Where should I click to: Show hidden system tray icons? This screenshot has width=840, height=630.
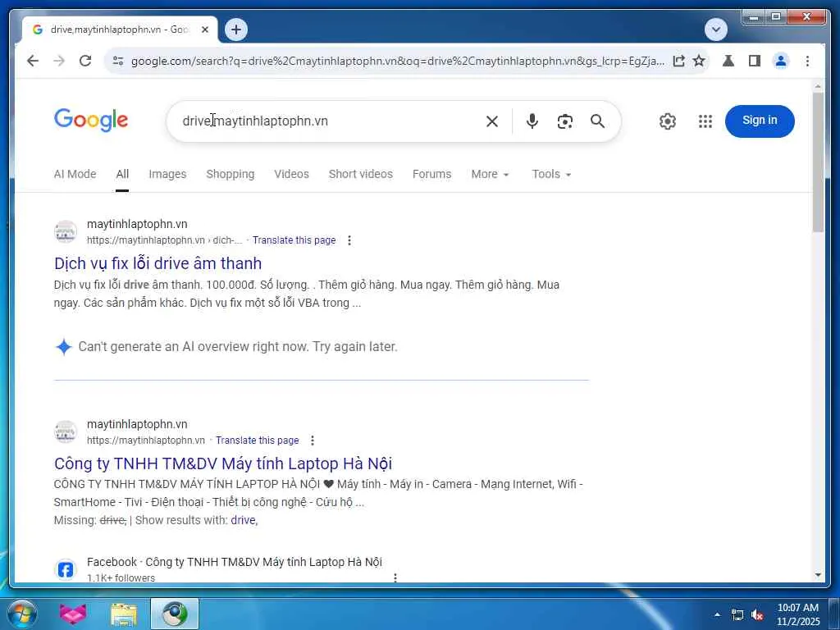(x=717, y=614)
